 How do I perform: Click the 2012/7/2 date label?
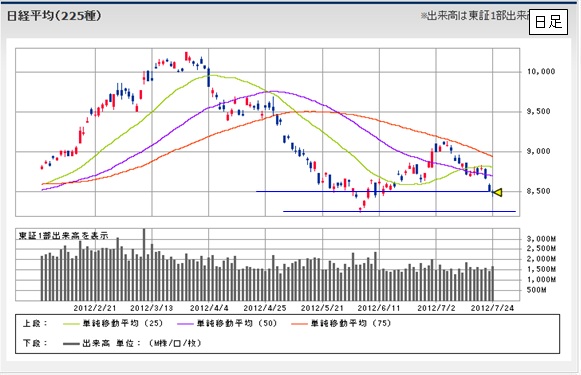point(436,308)
